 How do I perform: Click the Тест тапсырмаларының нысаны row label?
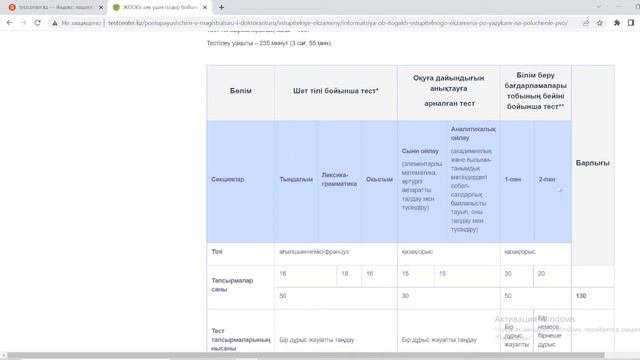241,340
